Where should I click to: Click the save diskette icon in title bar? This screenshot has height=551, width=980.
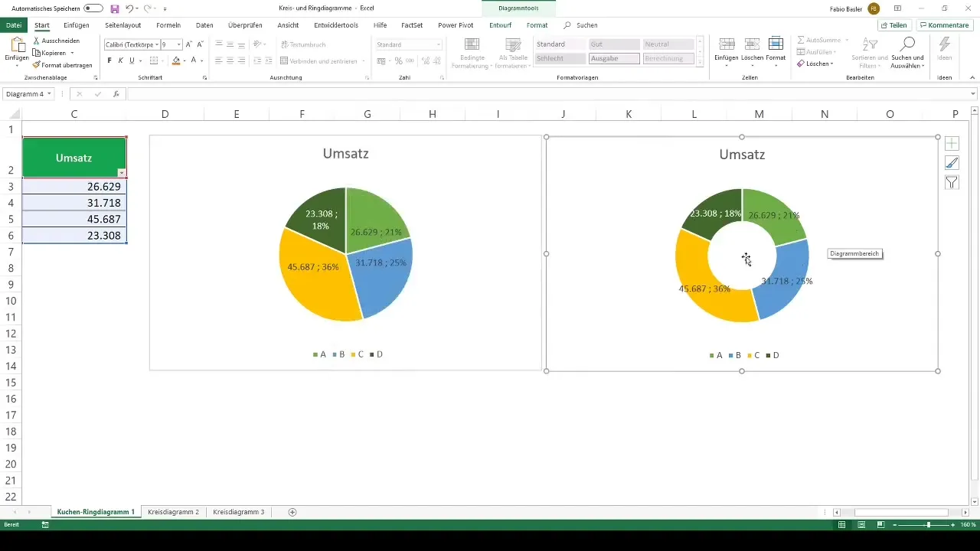(x=115, y=8)
